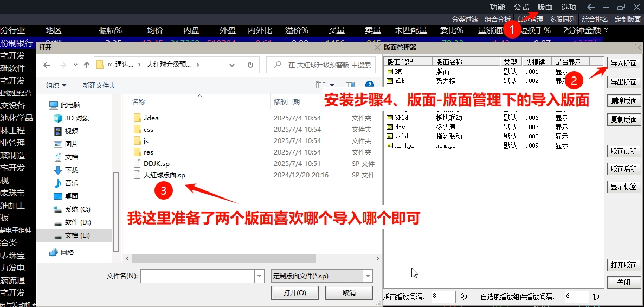The height and width of the screenshot is (307, 644).
Task: Click 复制版面 button
Action: click(623, 119)
